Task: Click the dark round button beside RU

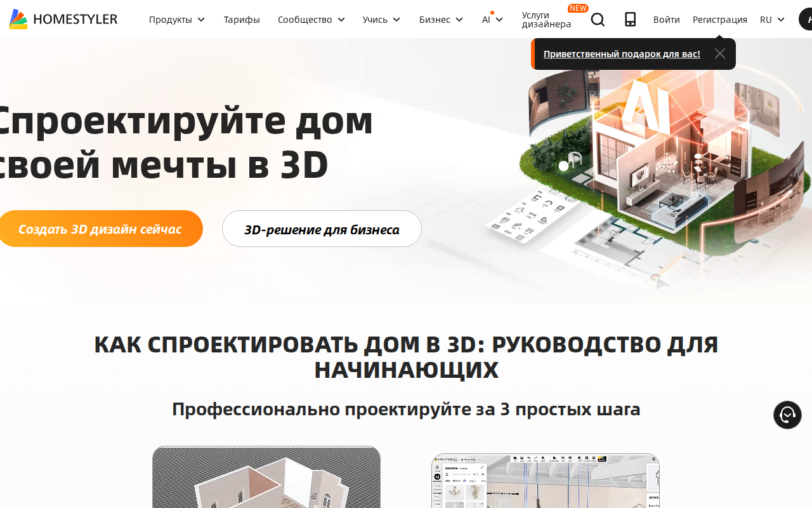Action: click(x=806, y=20)
